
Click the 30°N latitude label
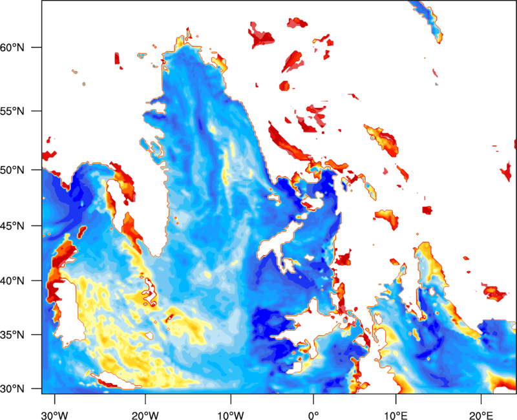click(x=12, y=389)
